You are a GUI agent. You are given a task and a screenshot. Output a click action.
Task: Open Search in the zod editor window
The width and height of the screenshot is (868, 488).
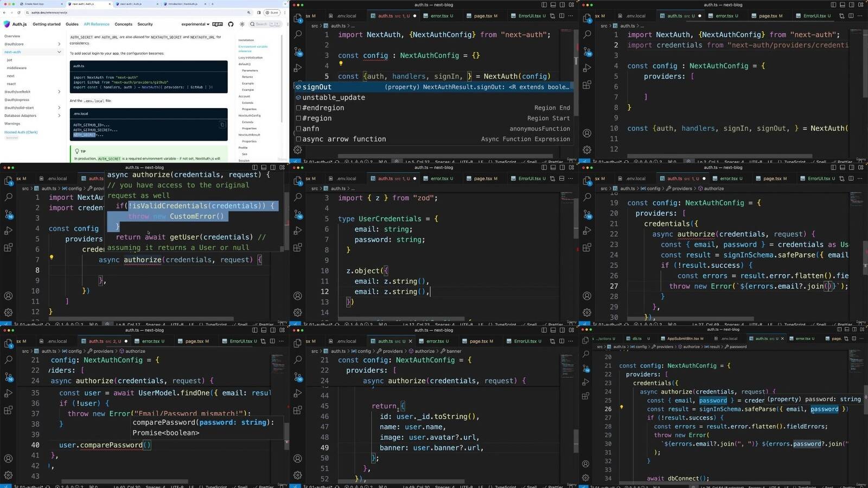click(298, 197)
